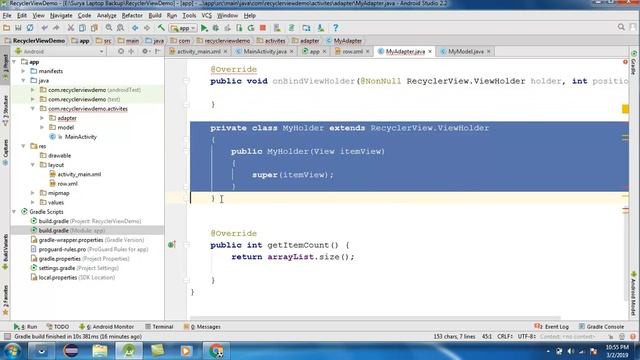Click the Paste icon in the toolbar

coord(94,28)
